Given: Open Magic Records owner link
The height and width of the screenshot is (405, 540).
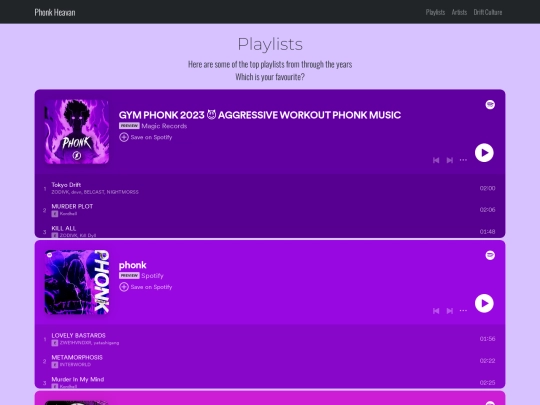Looking at the screenshot, I should [164, 126].
